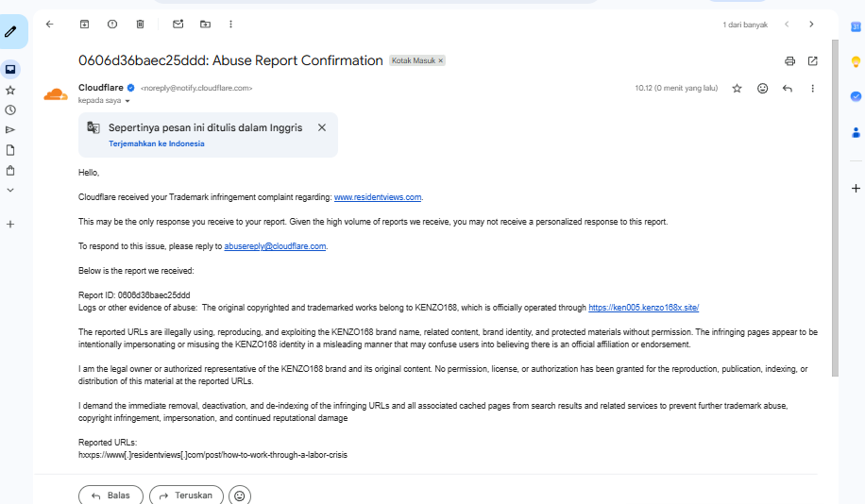Mark email as unread
The width and height of the screenshot is (865, 504).
tap(178, 25)
